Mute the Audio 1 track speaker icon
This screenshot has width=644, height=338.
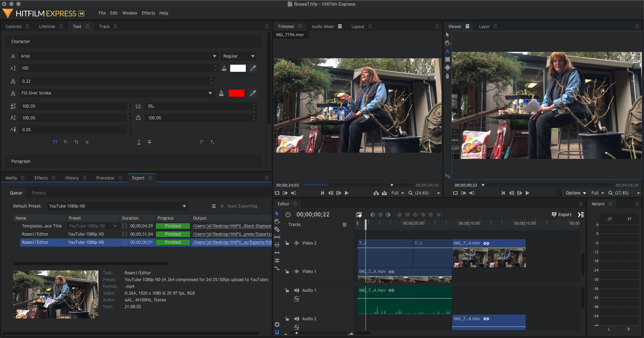[x=297, y=290]
